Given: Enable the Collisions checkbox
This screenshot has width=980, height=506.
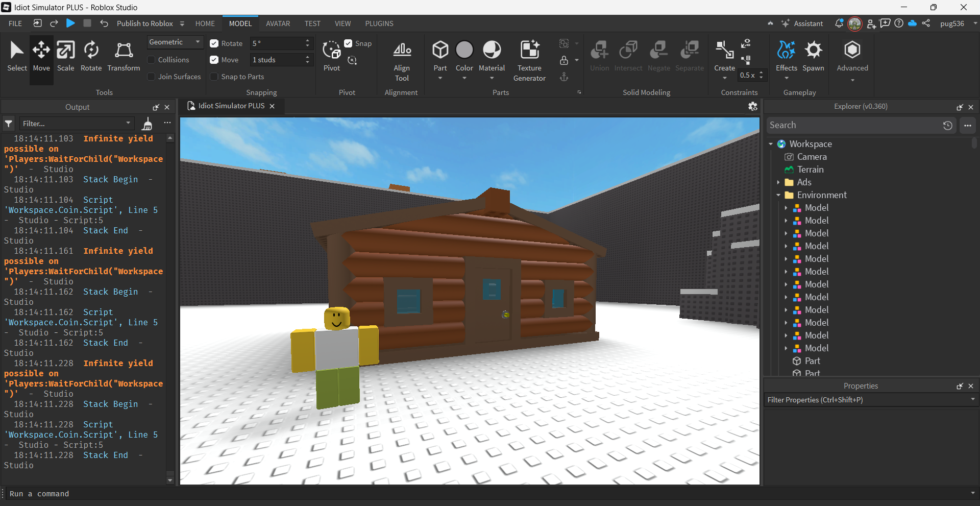Looking at the screenshot, I should pyautogui.click(x=151, y=60).
